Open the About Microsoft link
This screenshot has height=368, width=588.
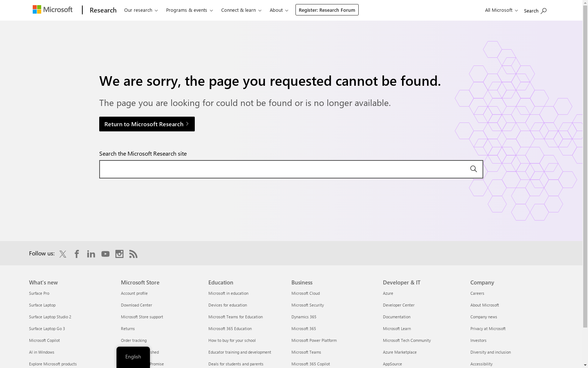click(x=485, y=305)
